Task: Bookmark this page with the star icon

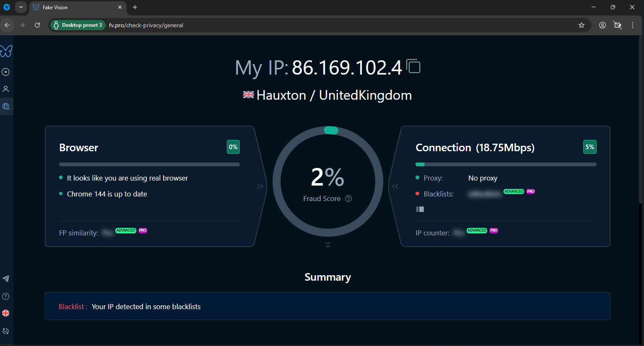Action: tap(582, 25)
